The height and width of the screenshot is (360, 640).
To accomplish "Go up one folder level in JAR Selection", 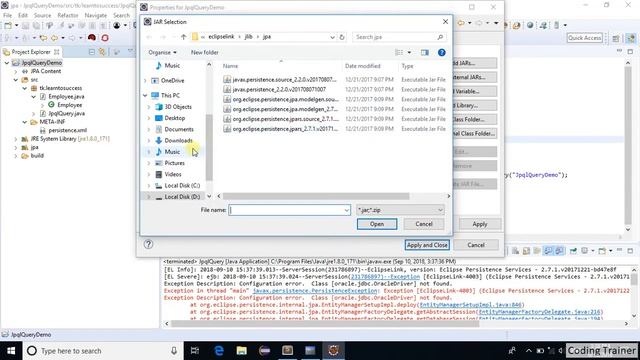I will click(x=184, y=37).
